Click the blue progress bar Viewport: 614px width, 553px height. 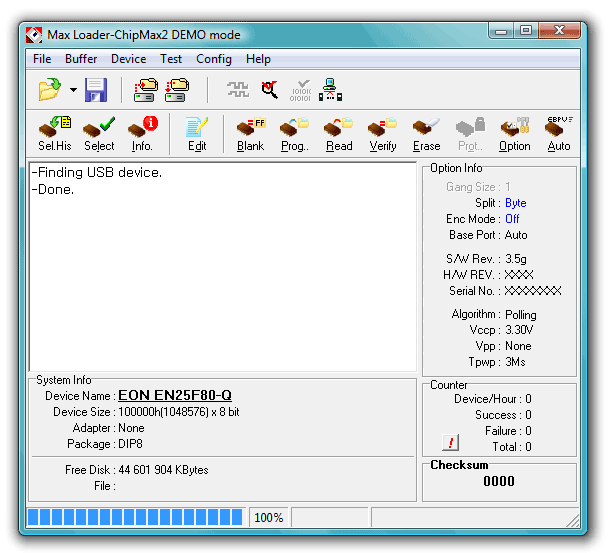(x=135, y=517)
